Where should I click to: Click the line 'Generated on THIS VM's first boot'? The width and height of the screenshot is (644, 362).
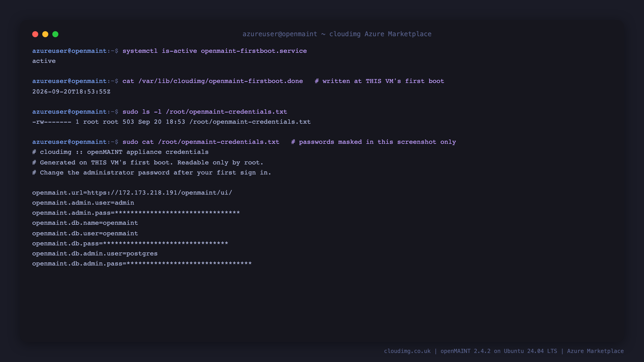tap(148, 162)
